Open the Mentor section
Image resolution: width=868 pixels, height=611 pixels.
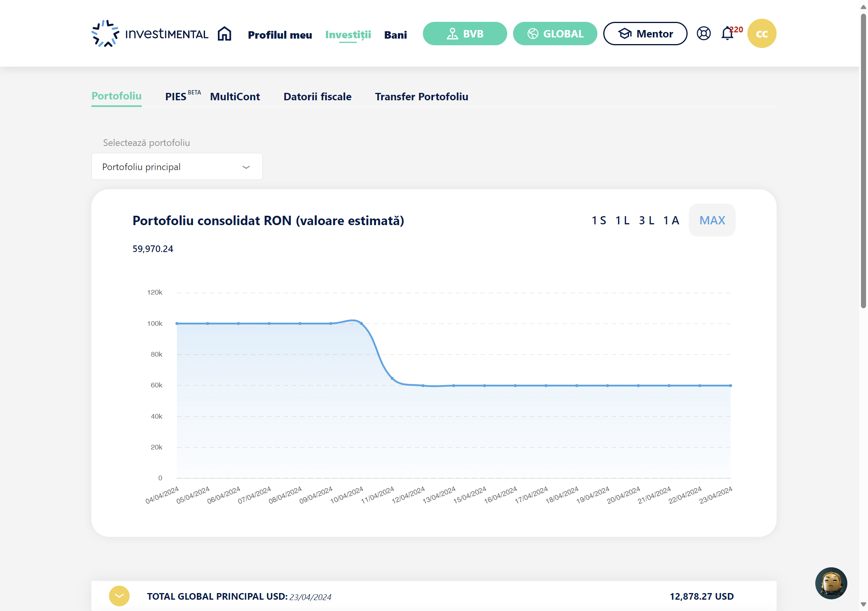(x=645, y=34)
